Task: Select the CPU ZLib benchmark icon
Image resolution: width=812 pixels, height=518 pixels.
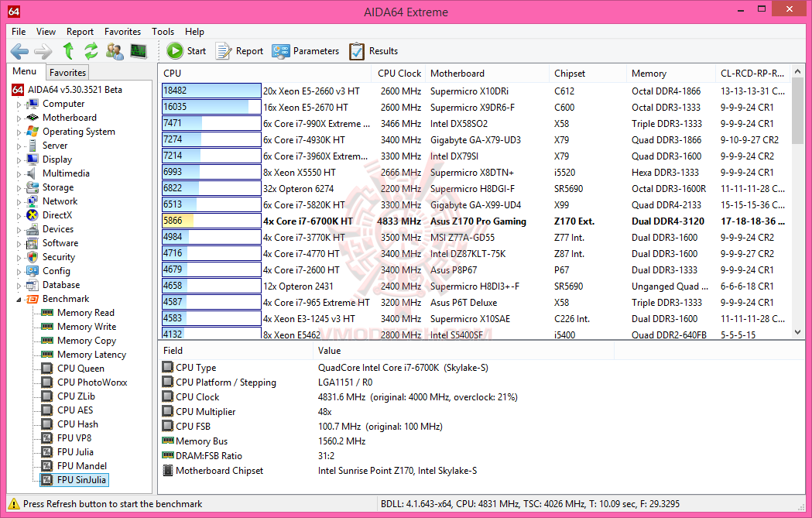Action: point(47,396)
